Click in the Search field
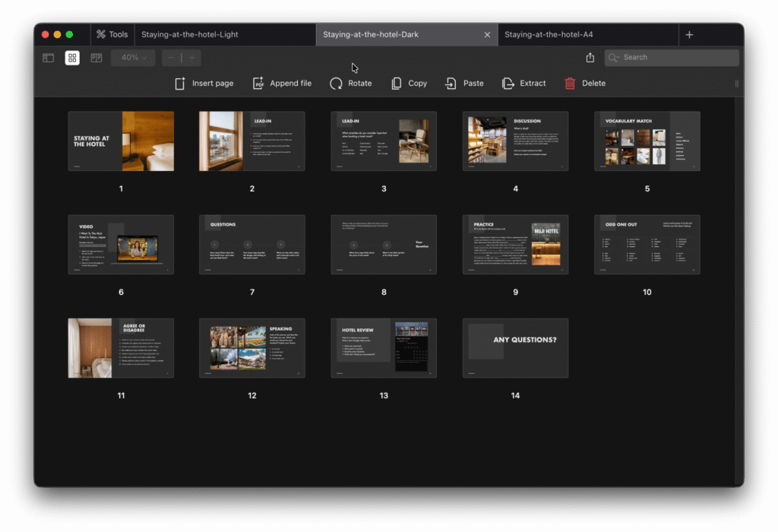This screenshot has width=778, height=532. (676, 58)
